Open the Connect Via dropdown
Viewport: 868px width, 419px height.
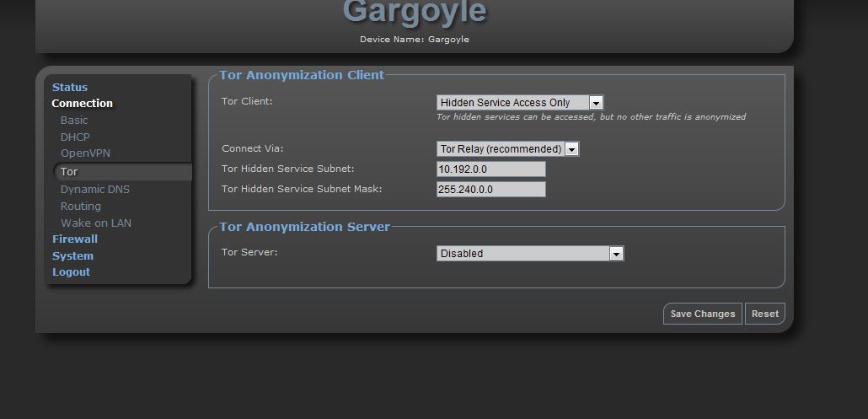point(507,149)
